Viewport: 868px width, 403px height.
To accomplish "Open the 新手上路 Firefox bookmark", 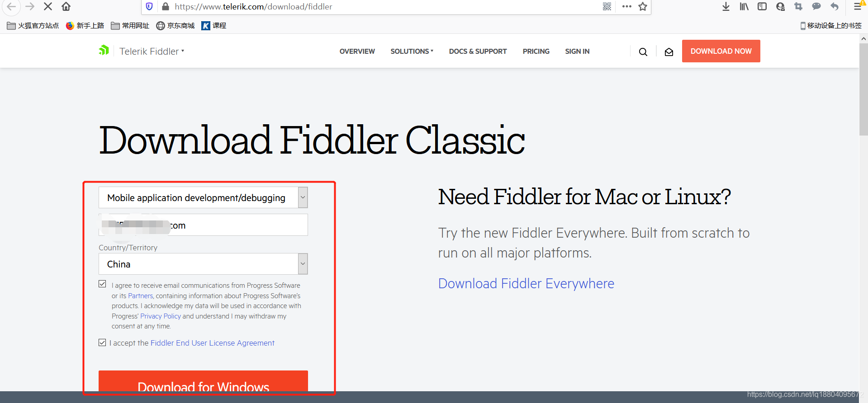I will click(x=85, y=26).
